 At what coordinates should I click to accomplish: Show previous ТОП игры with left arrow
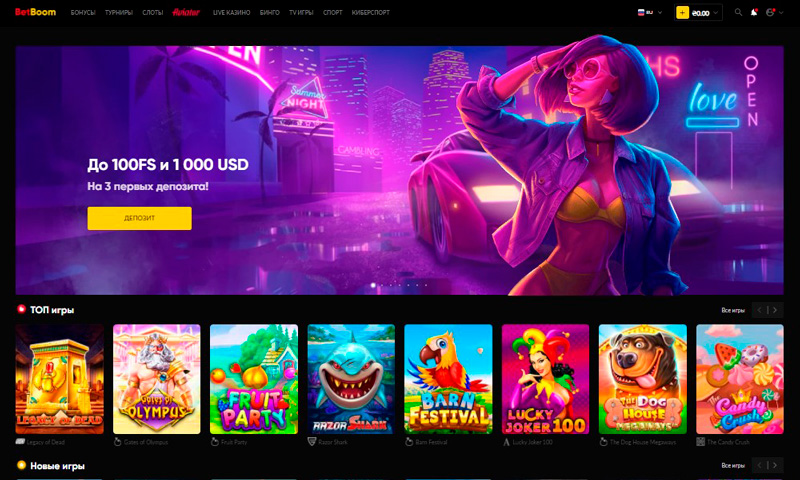pos(760,310)
